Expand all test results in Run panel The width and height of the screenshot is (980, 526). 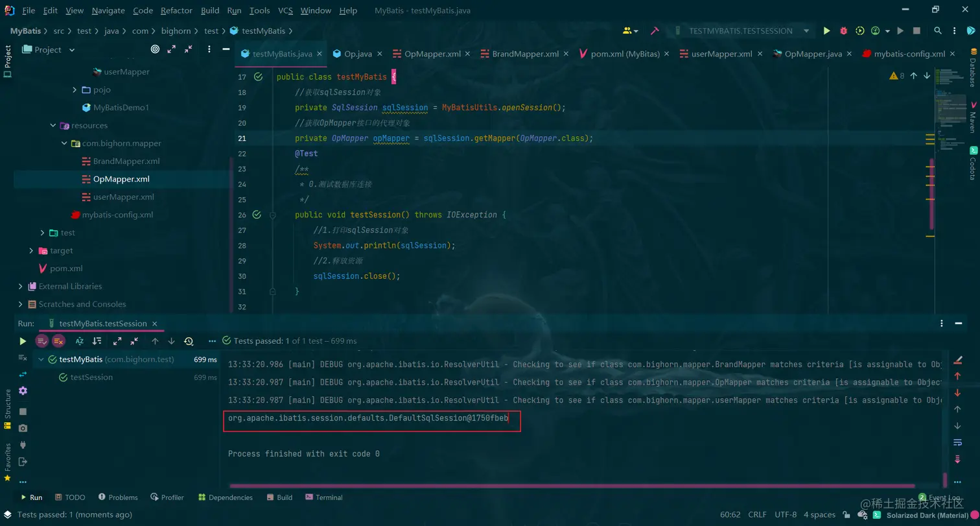click(117, 341)
